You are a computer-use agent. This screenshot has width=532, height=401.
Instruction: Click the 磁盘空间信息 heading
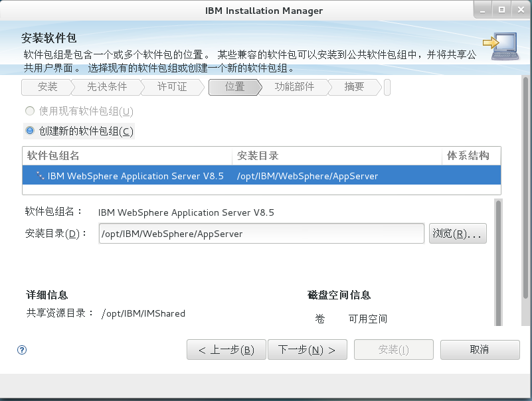click(339, 295)
